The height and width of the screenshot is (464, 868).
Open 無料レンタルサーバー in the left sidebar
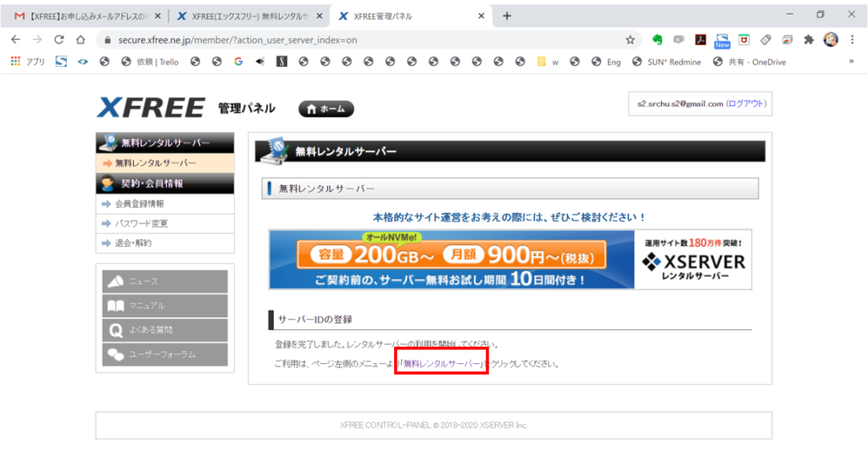point(156,163)
